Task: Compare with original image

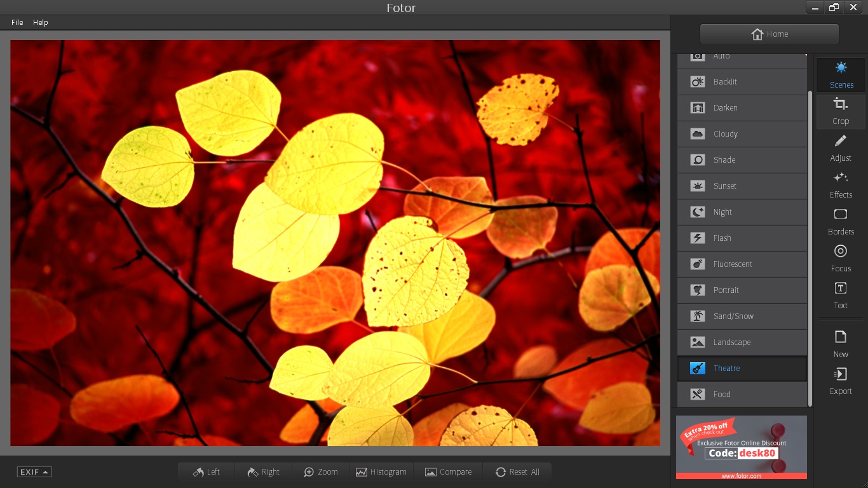Action: 448,471
